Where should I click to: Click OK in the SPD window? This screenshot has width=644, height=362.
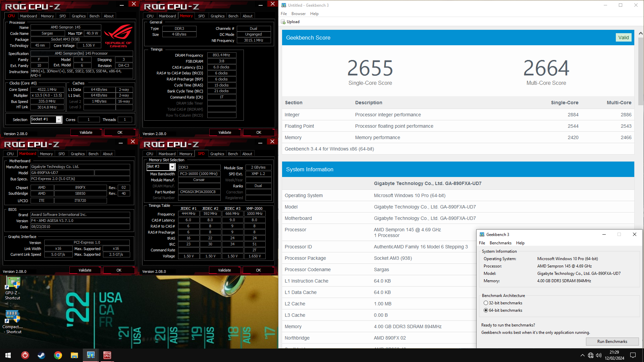[x=258, y=270]
